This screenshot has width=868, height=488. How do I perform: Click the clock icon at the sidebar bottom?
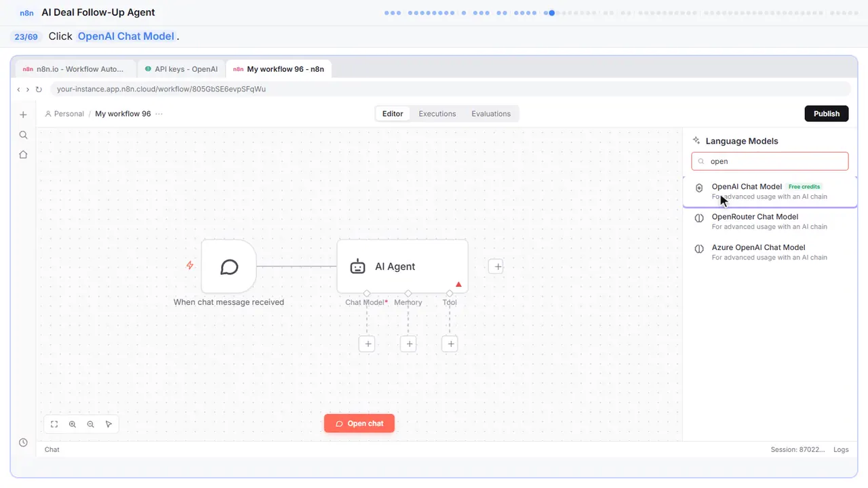click(x=23, y=443)
